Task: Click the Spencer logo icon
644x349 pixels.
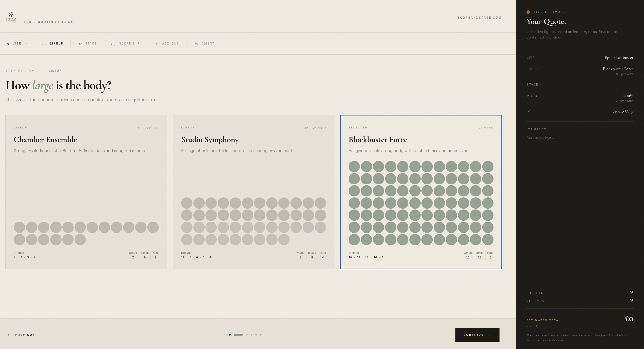Action: pos(11,16)
